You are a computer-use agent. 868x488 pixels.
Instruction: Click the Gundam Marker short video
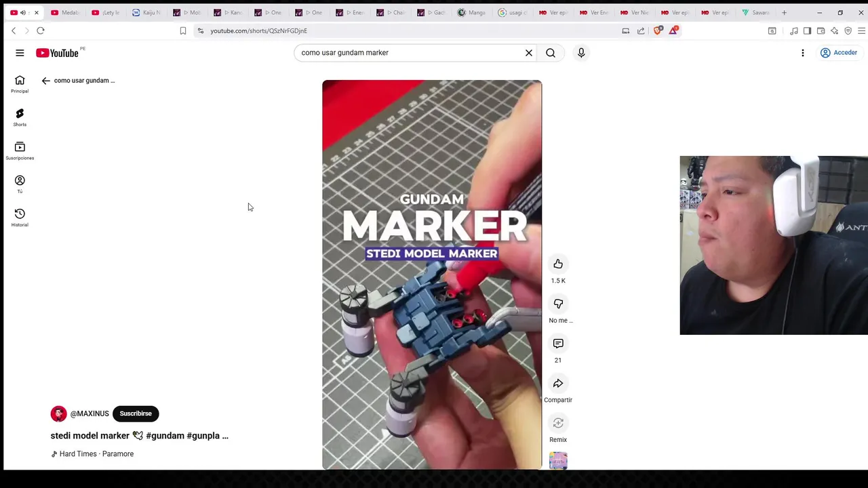coord(432,274)
